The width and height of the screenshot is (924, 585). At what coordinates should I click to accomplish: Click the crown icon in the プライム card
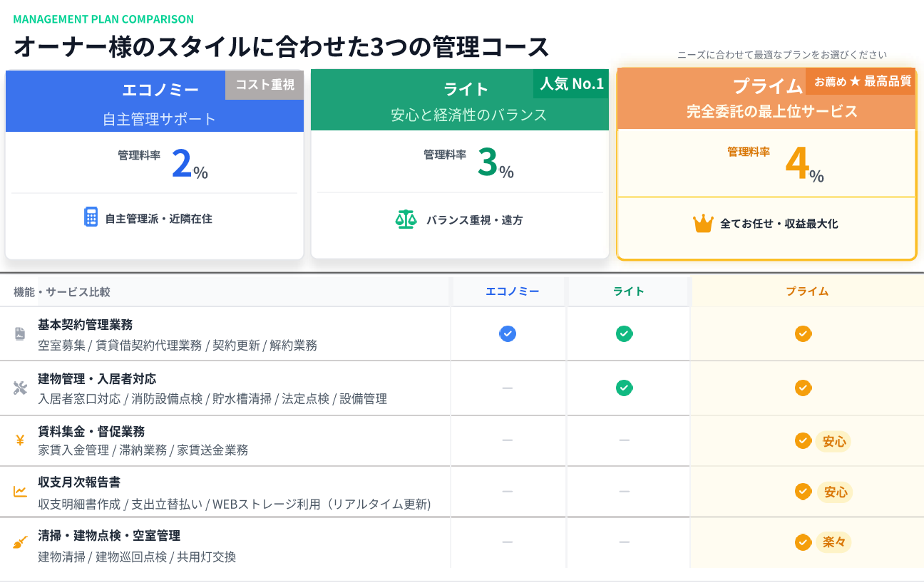703,224
